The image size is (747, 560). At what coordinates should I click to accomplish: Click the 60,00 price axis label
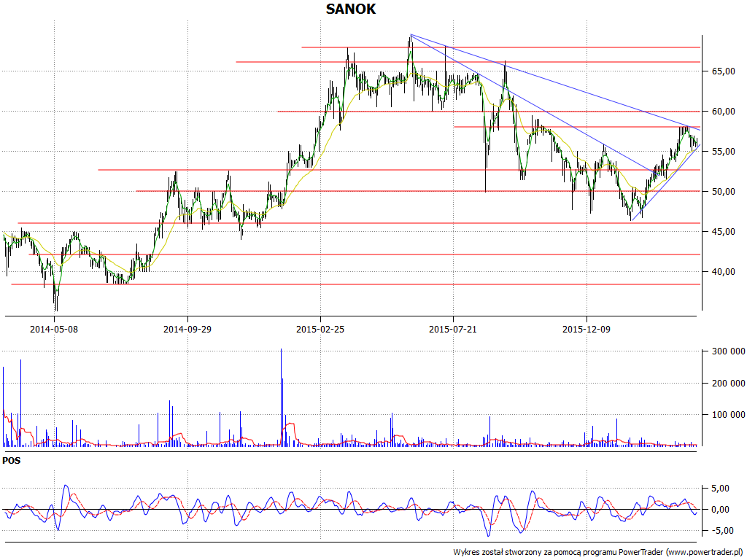[723, 112]
